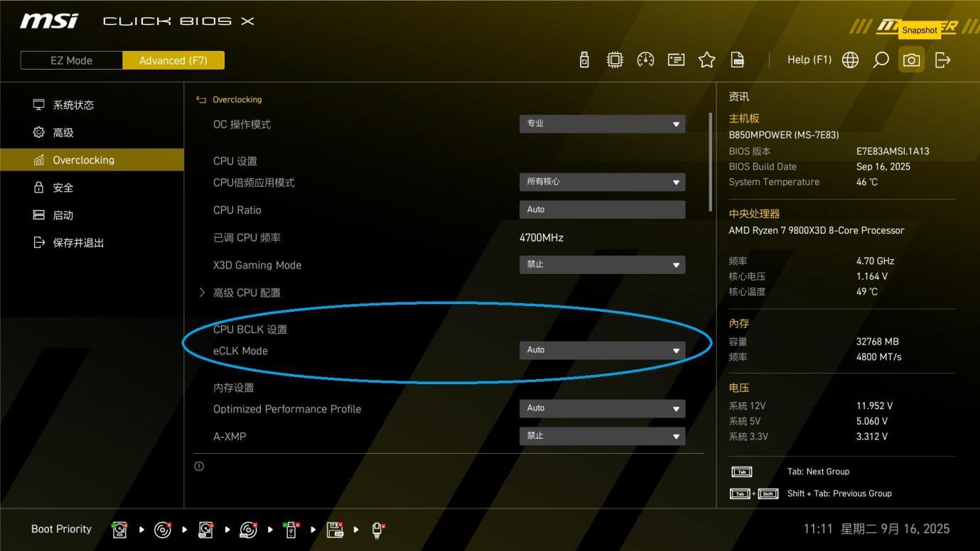Open the OC 操作模式 dropdown
The height and width of the screenshot is (551, 980).
tap(602, 124)
